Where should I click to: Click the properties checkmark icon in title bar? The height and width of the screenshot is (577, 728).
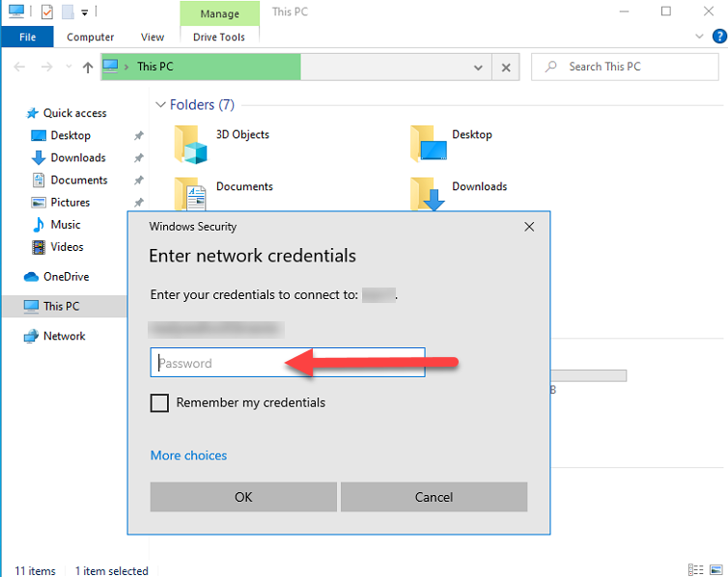(x=47, y=12)
